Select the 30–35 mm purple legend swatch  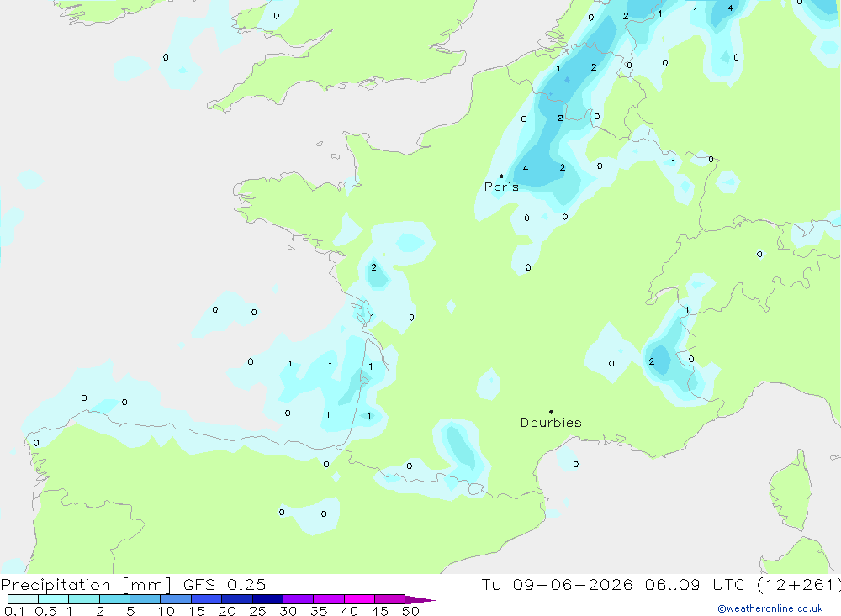pos(299,599)
